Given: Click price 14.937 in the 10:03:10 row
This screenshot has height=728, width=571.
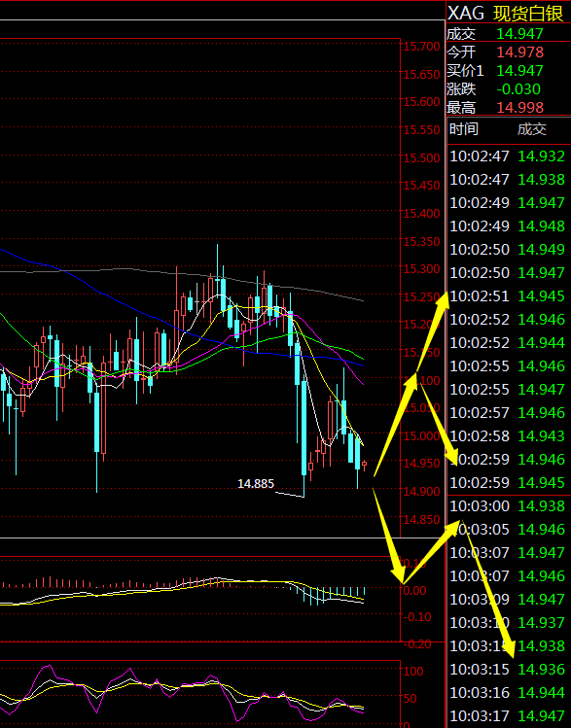Looking at the screenshot, I should point(541,623).
